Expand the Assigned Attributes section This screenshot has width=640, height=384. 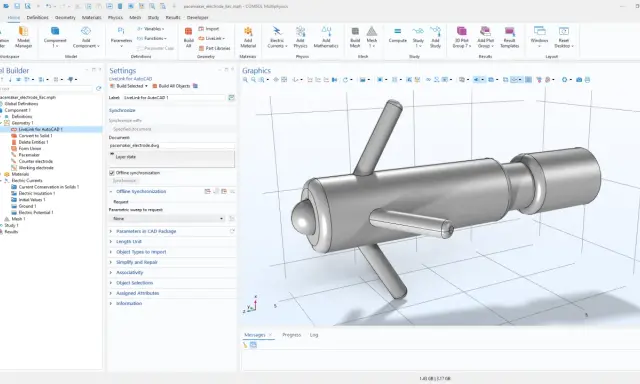pyautogui.click(x=138, y=293)
